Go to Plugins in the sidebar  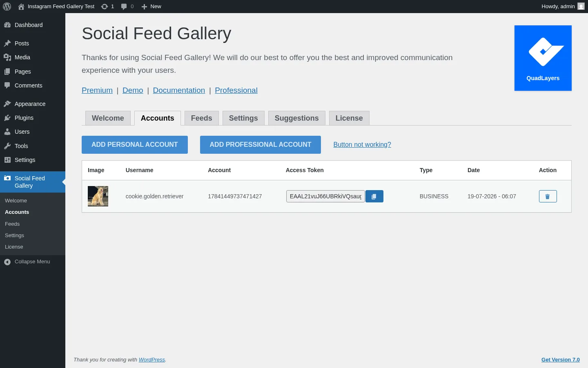(x=33, y=118)
